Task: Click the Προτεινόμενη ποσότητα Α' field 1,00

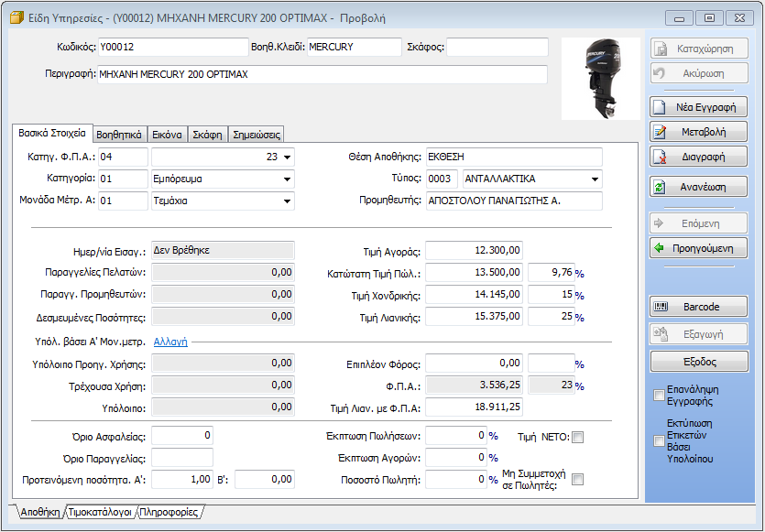Action: pos(182,479)
